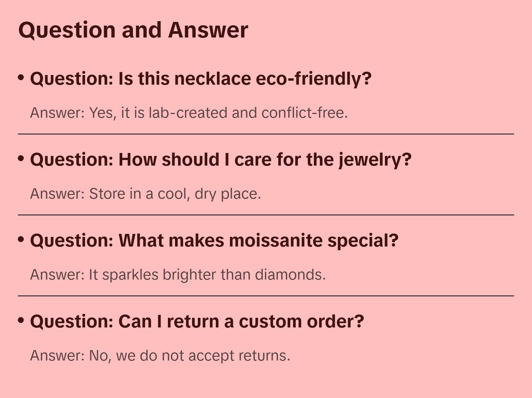The height and width of the screenshot is (398, 532).
Task: Click the "Question and Answer" heading
Action: click(133, 30)
